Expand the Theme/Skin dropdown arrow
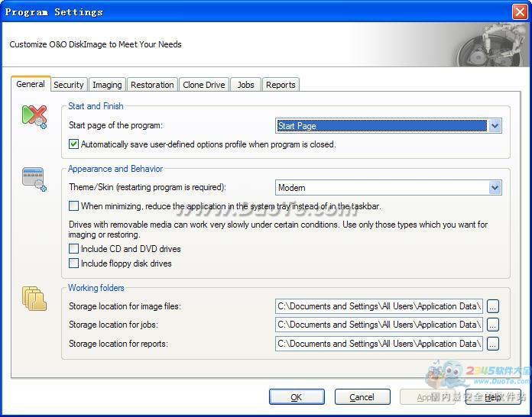The height and width of the screenshot is (417, 532). tap(495, 187)
